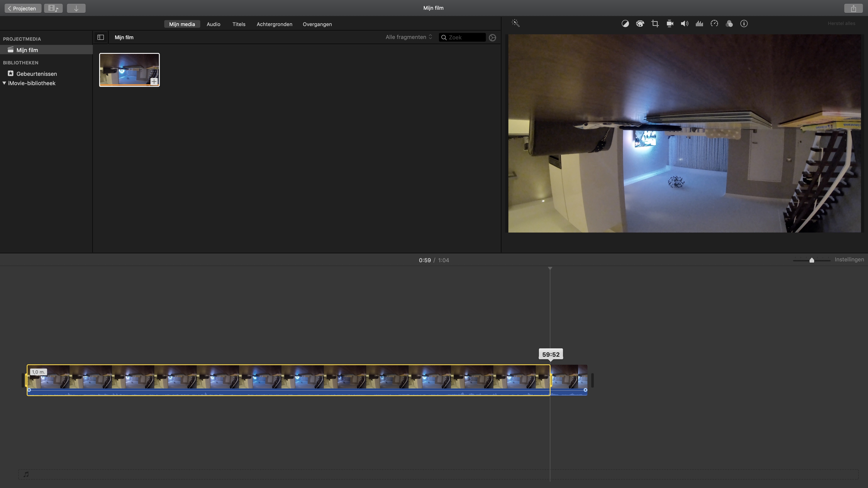The width and height of the screenshot is (868, 488).
Task: Open the Alle fragmenten dropdown
Action: [x=409, y=37]
